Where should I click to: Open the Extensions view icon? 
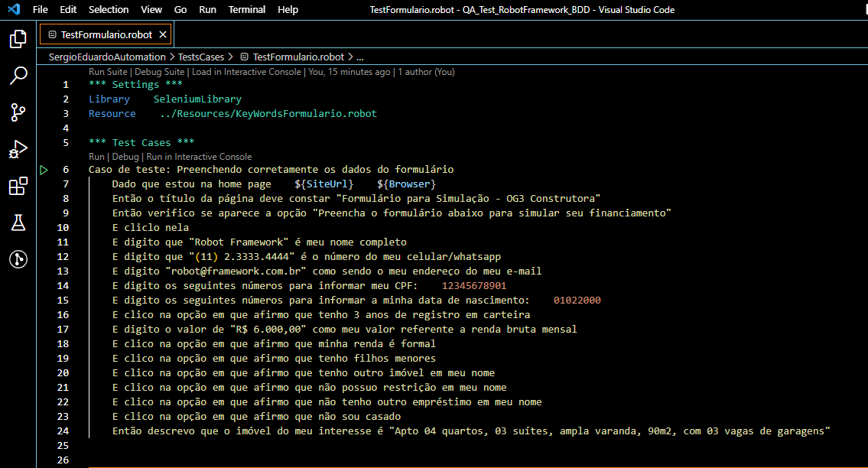(18, 186)
